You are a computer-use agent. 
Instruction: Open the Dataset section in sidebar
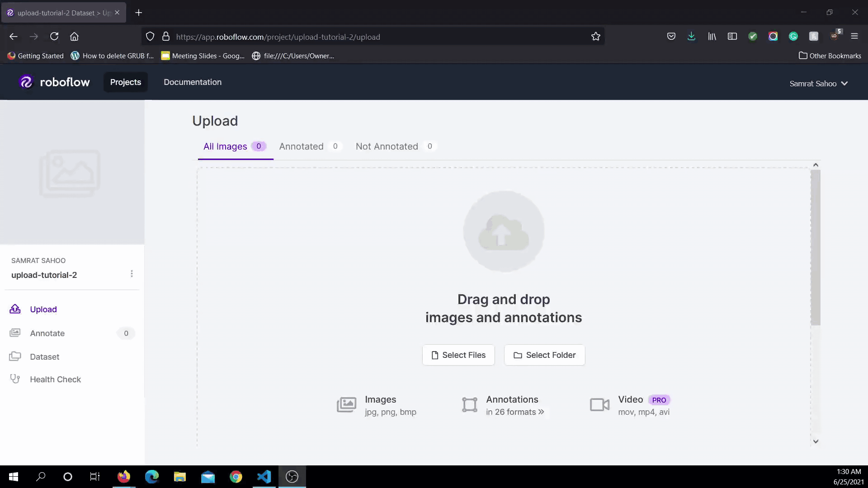tap(44, 357)
